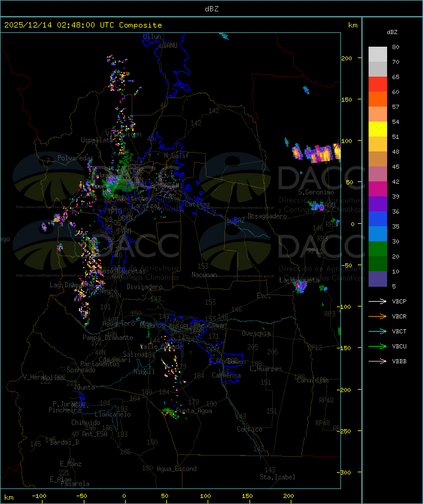Click the 'Salinas' place label

point(135,354)
